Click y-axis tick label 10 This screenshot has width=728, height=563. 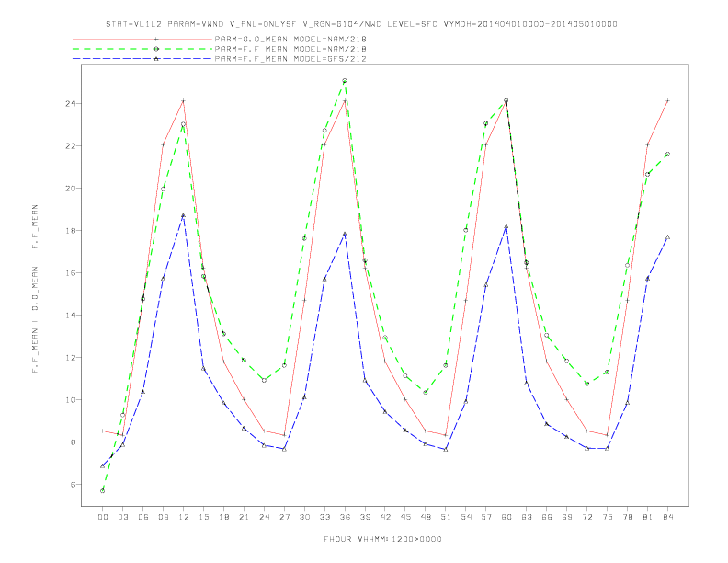pyautogui.click(x=71, y=400)
